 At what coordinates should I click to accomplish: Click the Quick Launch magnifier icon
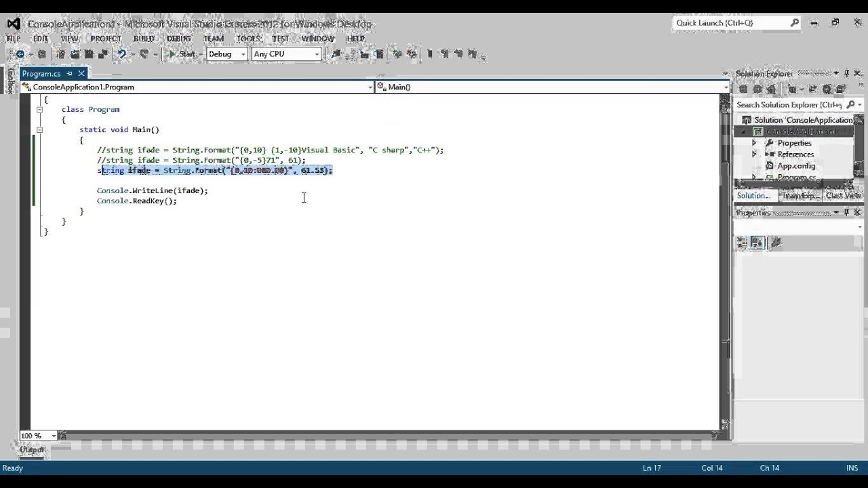click(795, 23)
